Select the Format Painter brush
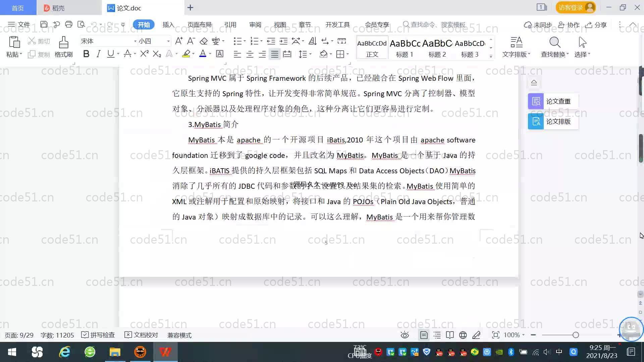 point(63,43)
